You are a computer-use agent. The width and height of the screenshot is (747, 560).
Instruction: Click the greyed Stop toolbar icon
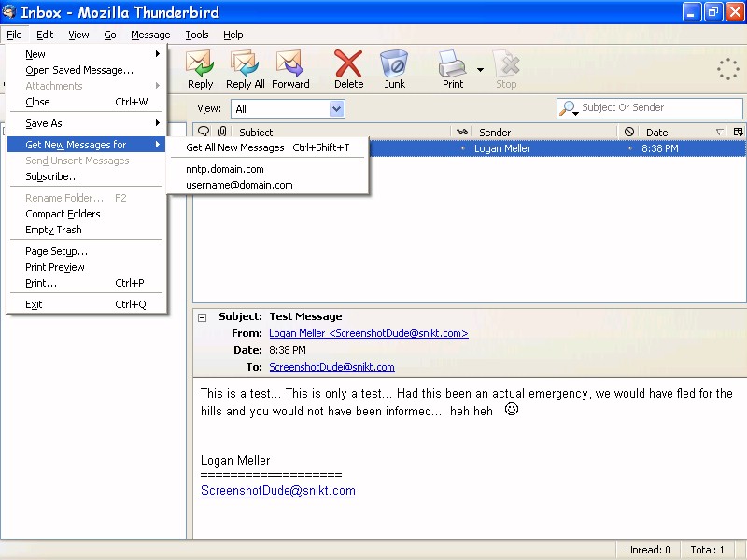[506, 69]
